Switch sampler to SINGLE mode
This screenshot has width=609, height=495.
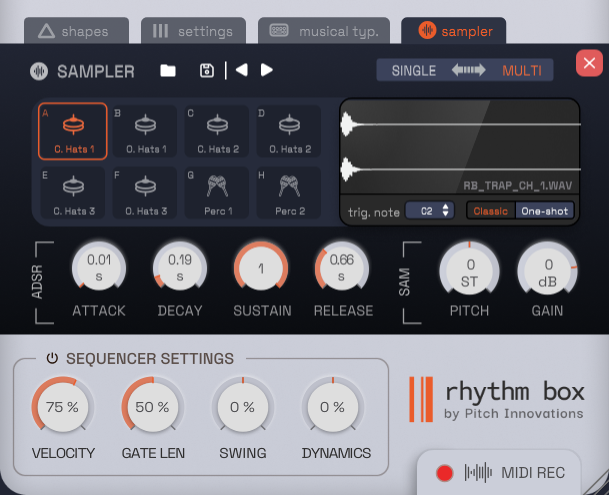(x=414, y=71)
